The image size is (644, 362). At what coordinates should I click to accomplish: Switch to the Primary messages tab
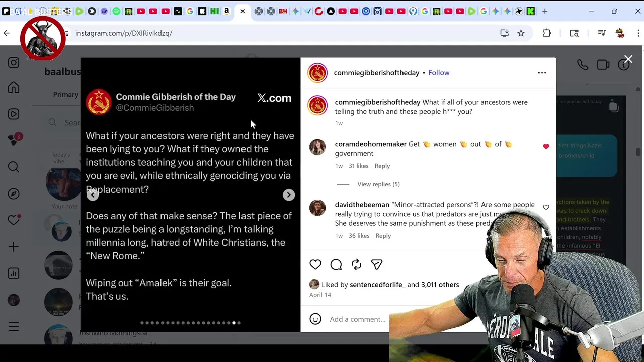66,94
